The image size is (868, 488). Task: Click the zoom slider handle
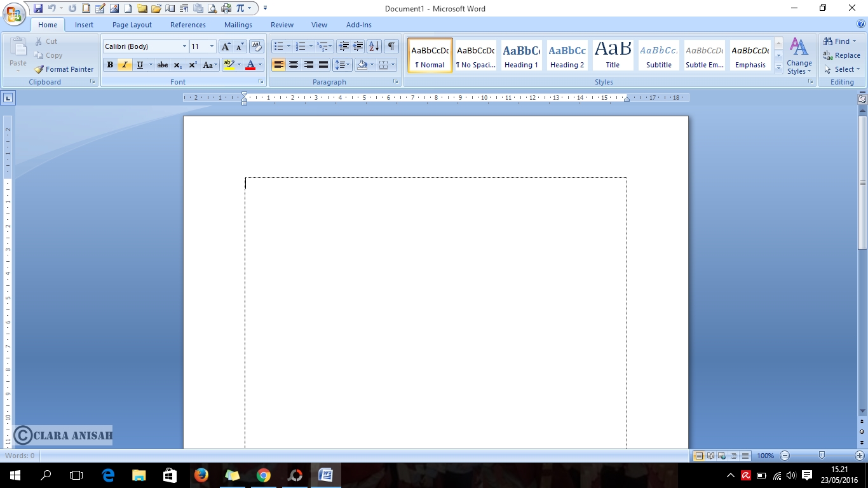click(822, 456)
